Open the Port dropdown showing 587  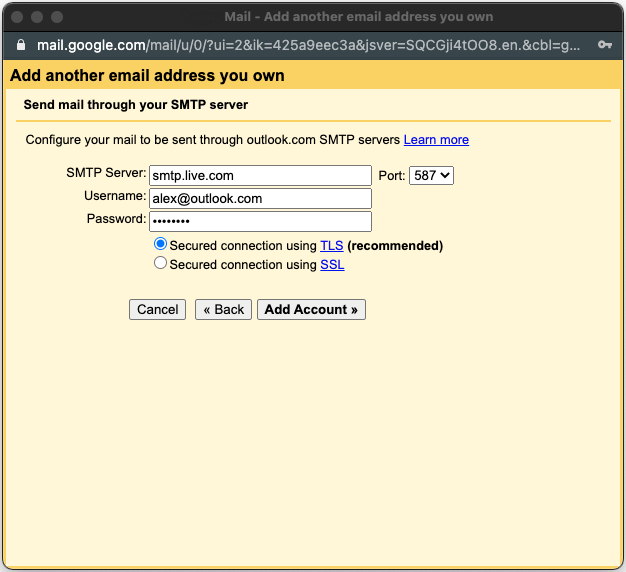click(431, 176)
